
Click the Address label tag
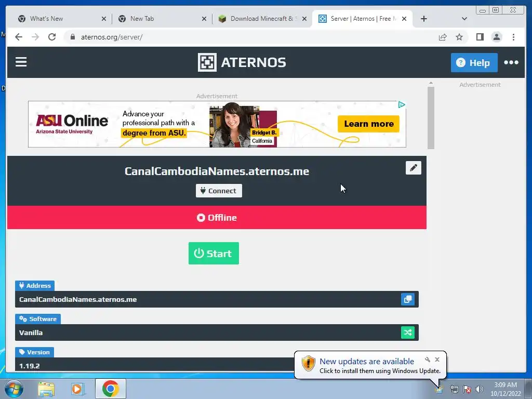(x=35, y=286)
